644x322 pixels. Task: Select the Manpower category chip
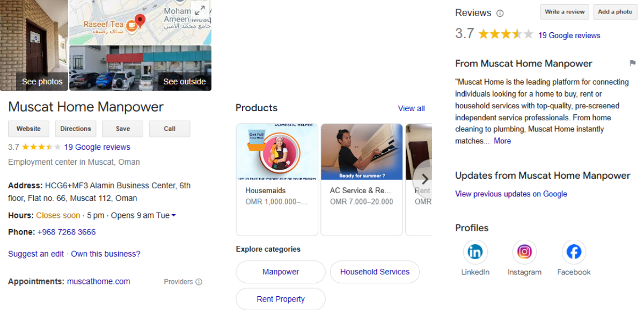pyautogui.click(x=281, y=272)
